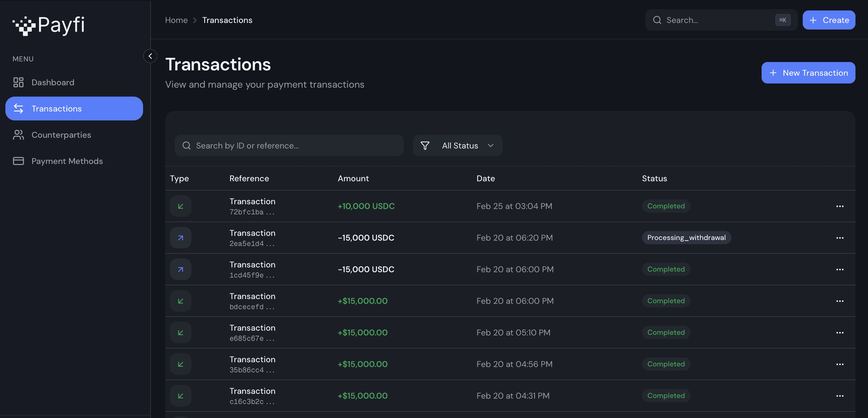Click incoming arrow icon for transaction 72bfc1ba

(x=181, y=206)
